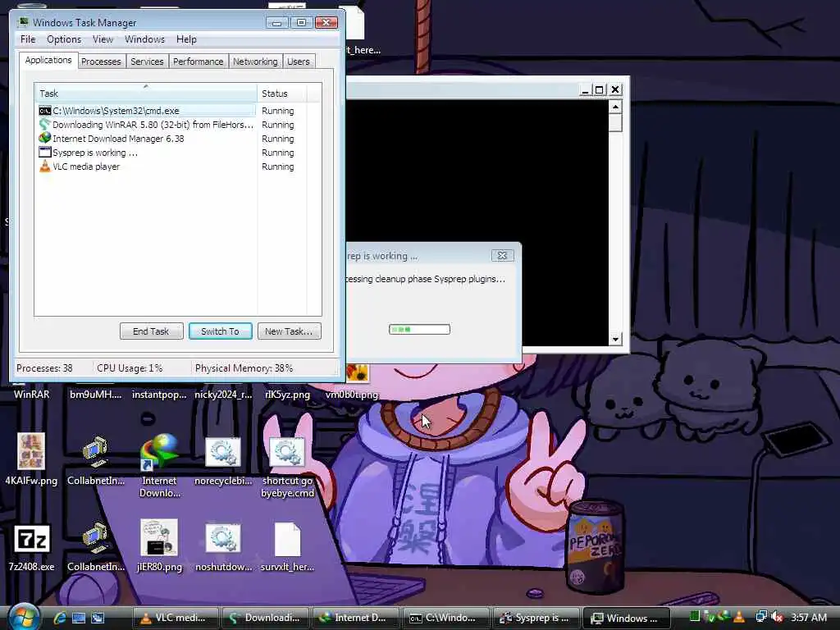The image size is (840, 630).
Task: Click Internet D... taskbar button
Action: 355,618
